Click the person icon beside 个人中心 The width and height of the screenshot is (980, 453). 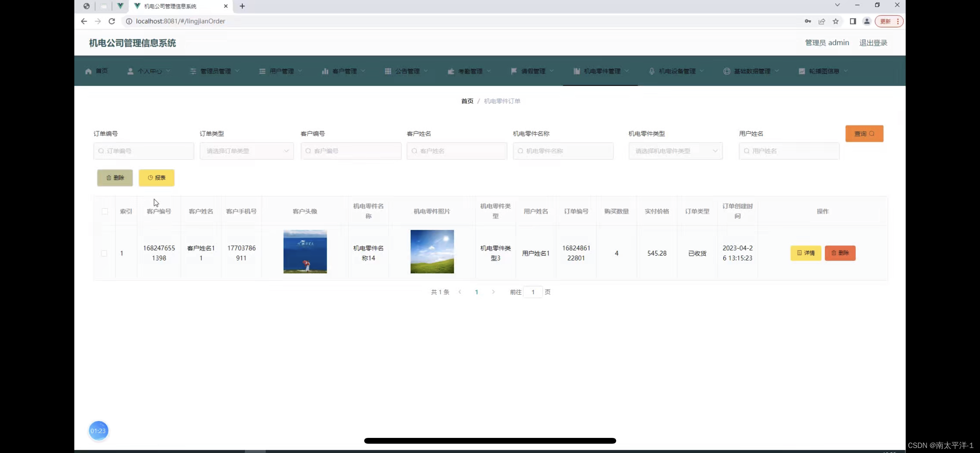(130, 71)
